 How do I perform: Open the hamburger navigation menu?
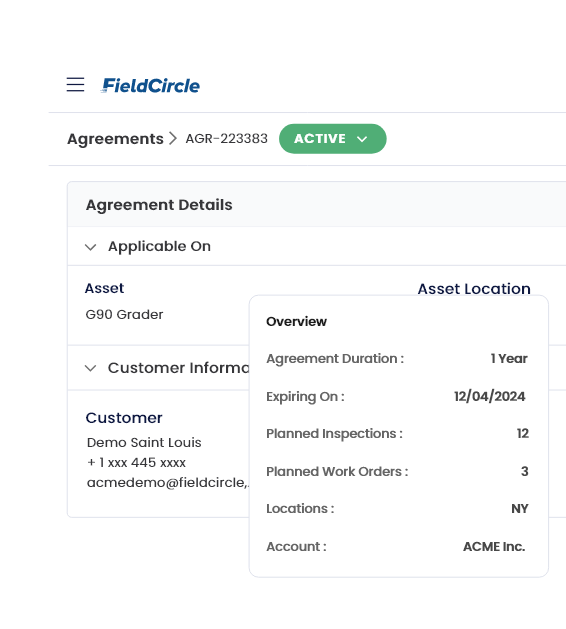coord(75,85)
